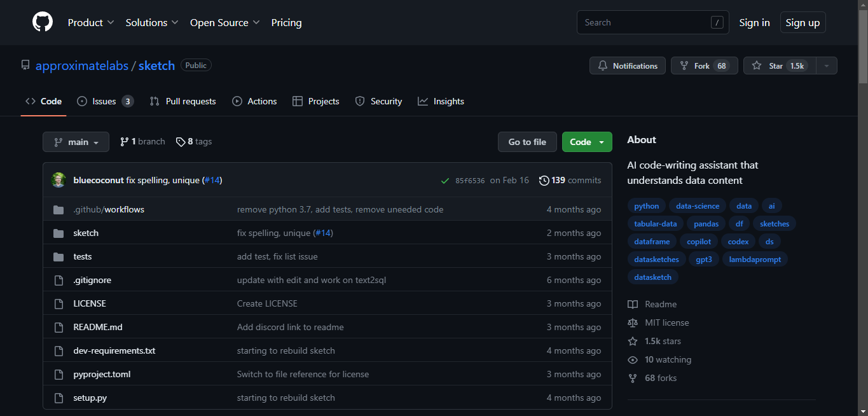Image resolution: width=868 pixels, height=416 pixels.
Task: Click the Pricing link
Action: (x=286, y=22)
